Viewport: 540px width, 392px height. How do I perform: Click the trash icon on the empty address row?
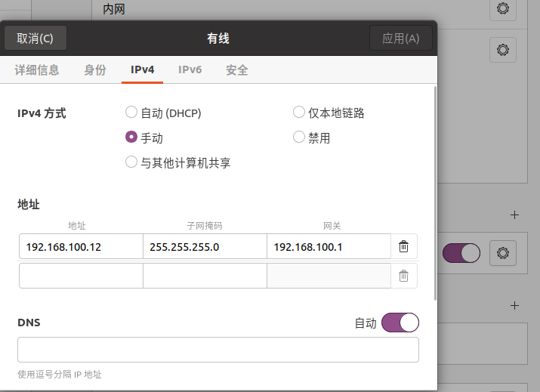click(x=403, y=276)
